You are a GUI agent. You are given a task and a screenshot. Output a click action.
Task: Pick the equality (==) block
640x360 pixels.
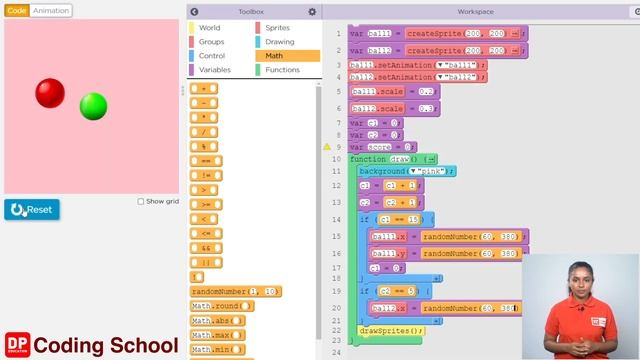click(x=206, y=161)
